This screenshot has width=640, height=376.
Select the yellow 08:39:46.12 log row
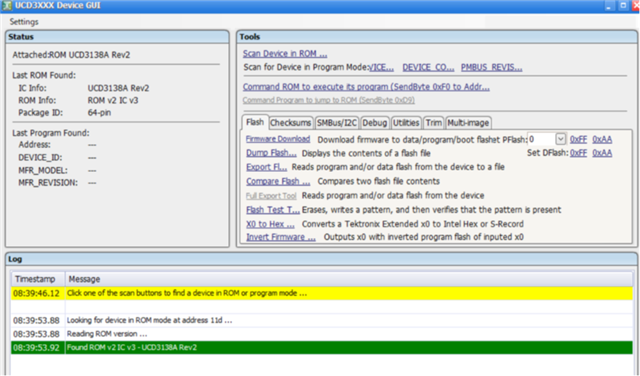tap(322, 293)
